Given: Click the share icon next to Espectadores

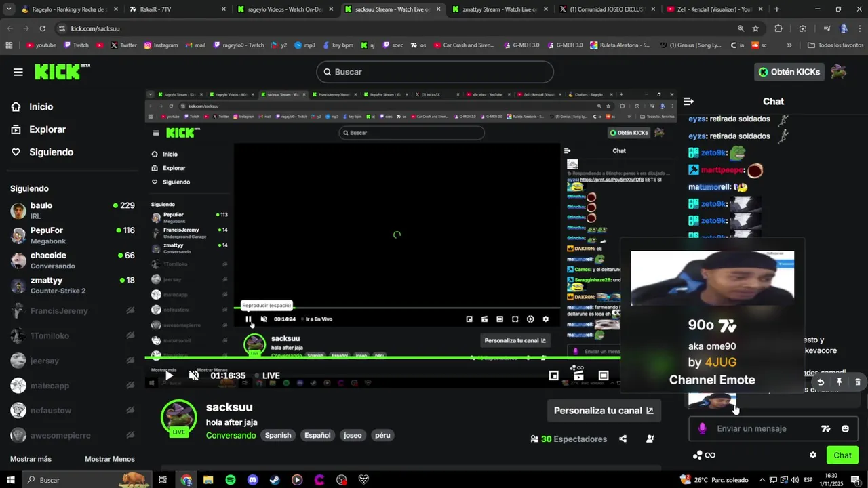Looking at the screenshot, I should click(623, 439).
